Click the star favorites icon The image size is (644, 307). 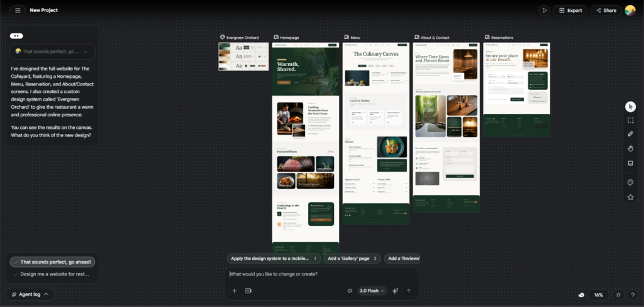pos(631,197)
